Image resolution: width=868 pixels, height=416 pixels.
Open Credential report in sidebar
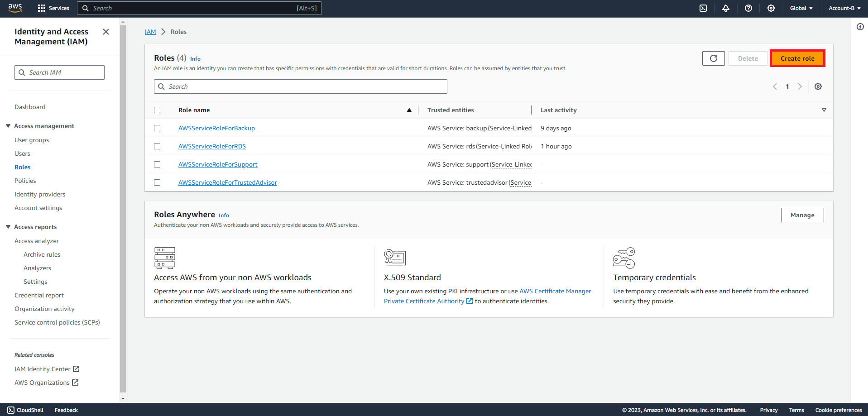tap(39, 295)
